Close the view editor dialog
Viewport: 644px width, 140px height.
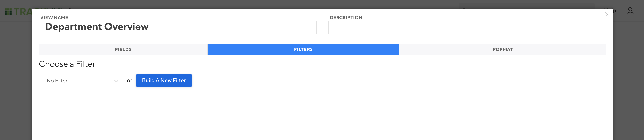tap(607, 14)
